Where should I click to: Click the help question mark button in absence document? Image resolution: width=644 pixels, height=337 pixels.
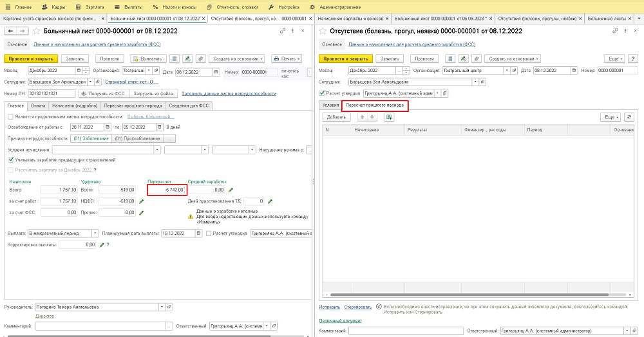click(633, 59)
